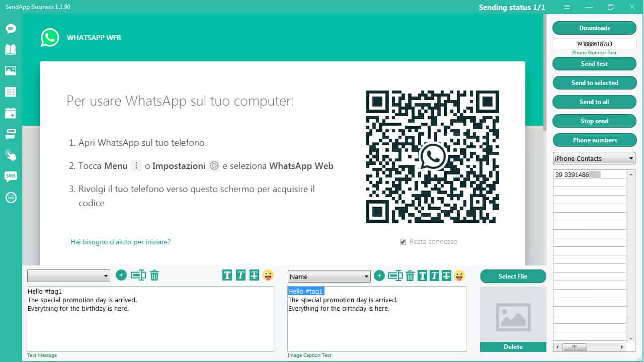Open the hamburger menu in title bar

click(567, 7)
